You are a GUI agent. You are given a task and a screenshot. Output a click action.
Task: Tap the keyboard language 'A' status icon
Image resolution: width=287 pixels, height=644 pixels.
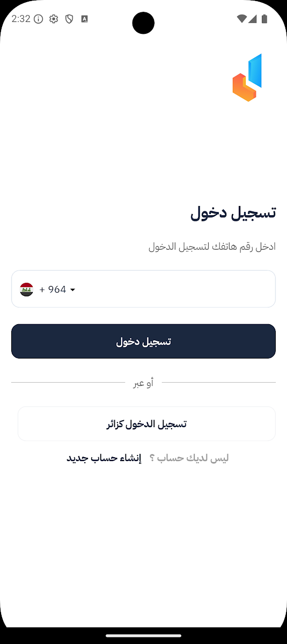click(85, 19)
